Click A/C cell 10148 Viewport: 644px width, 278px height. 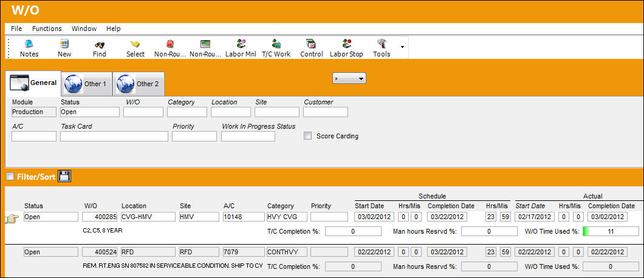244,217
